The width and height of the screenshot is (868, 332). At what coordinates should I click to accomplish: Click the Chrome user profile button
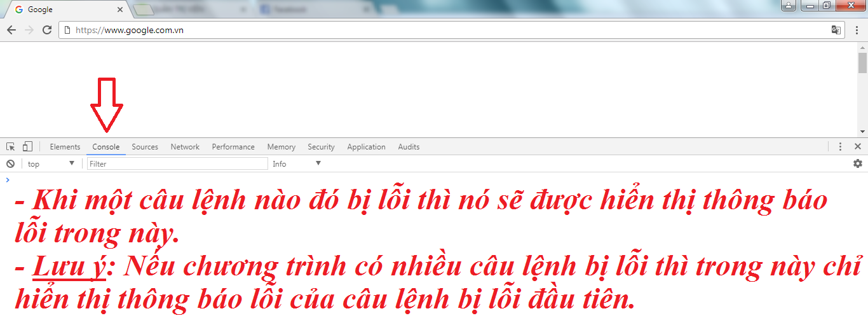(788, 6)
